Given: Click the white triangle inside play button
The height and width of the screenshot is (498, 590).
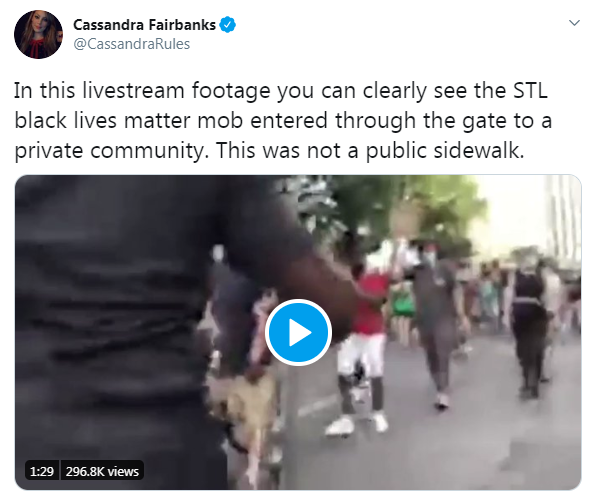Looking at the screenshot, I should (x=300, y=333).
